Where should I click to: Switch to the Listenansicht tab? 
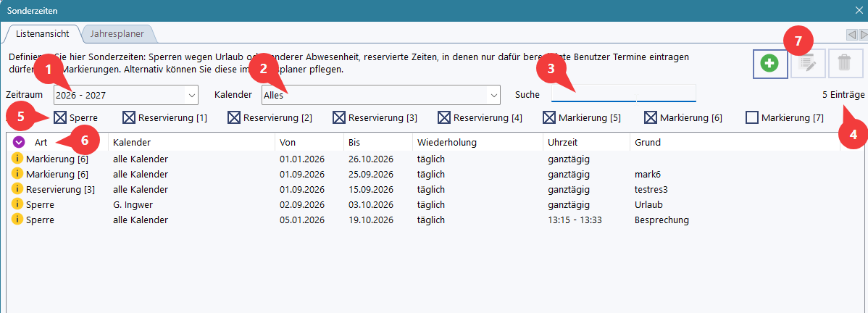43,34
